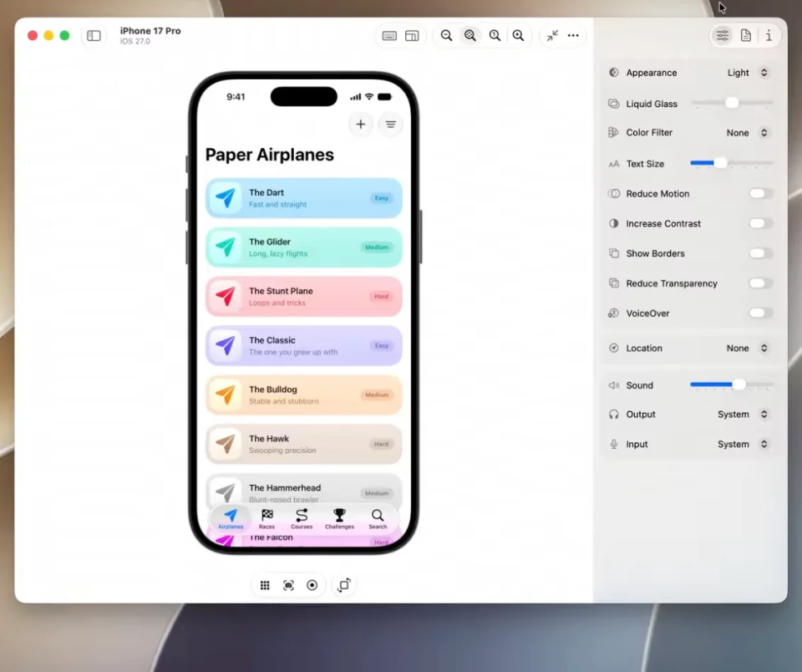Open the more options ellipsis
This screenshot has height=672, width=802.
[573, 35]
